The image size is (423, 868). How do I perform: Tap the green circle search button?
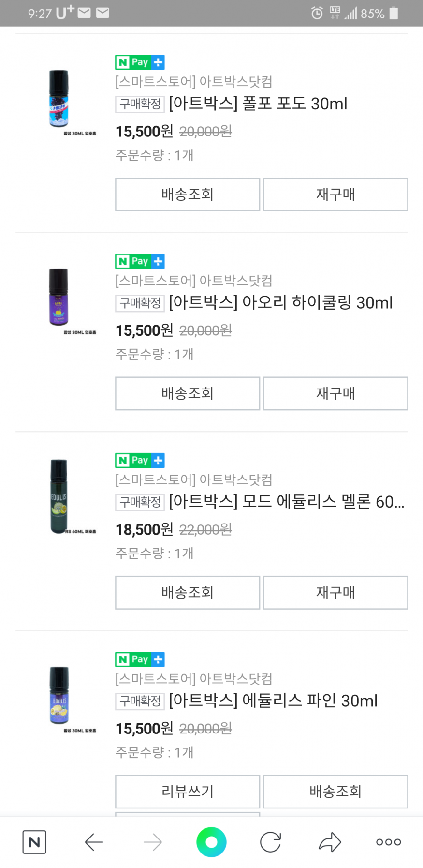pyautogui.click(x=211, y=842)
